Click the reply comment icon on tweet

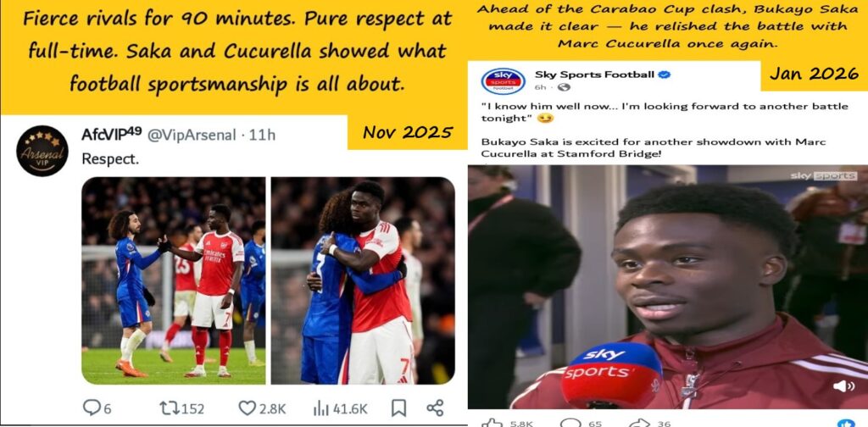tap(92, 408)
